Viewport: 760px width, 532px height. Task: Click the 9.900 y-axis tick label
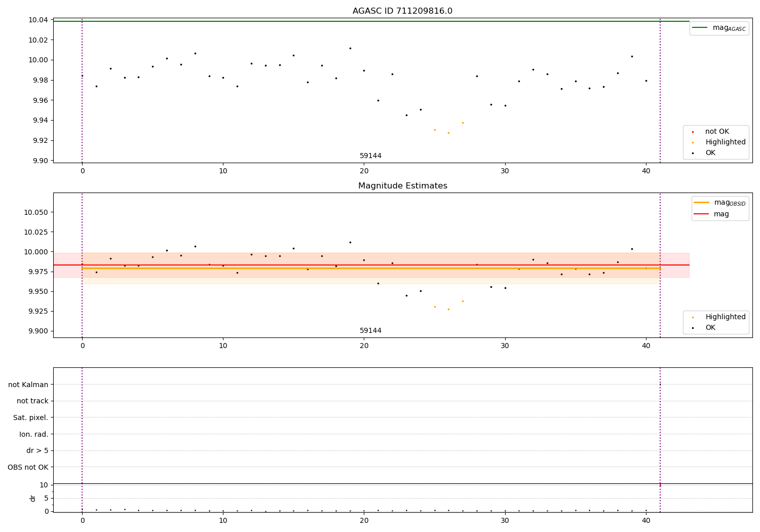tap(39, 331)
